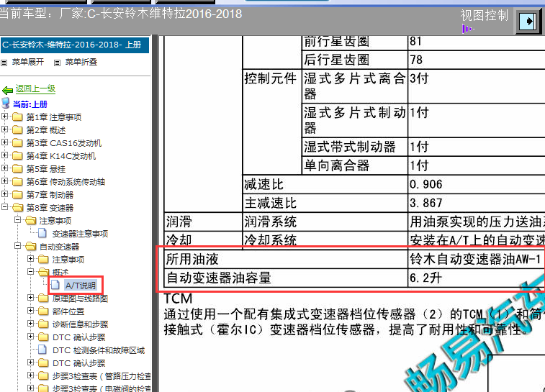Viewport: 545px width, 392px height.
Task: Open 诊断信息和步骤 tree item
Action: (x=80, y=324)
